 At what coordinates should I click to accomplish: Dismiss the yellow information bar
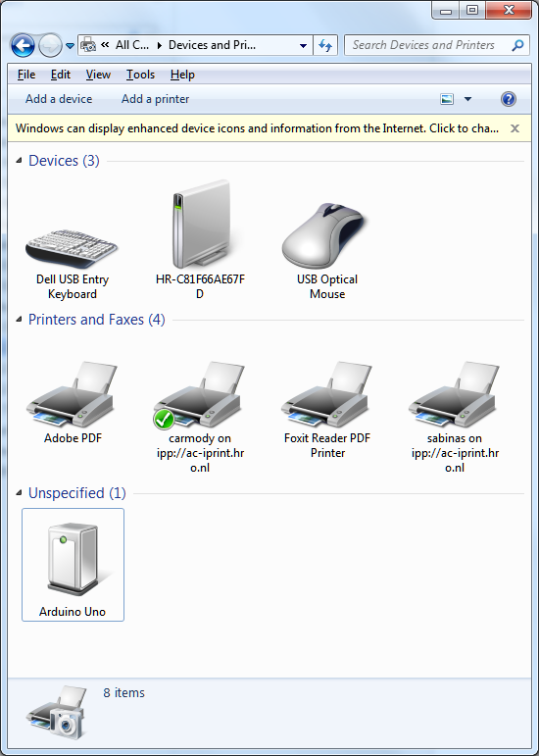514,128
